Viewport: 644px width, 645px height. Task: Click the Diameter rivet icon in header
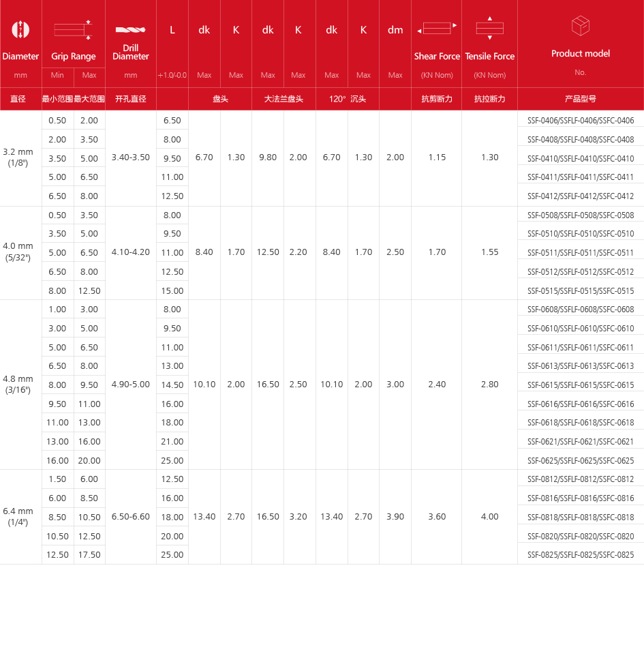pos(20,30)
